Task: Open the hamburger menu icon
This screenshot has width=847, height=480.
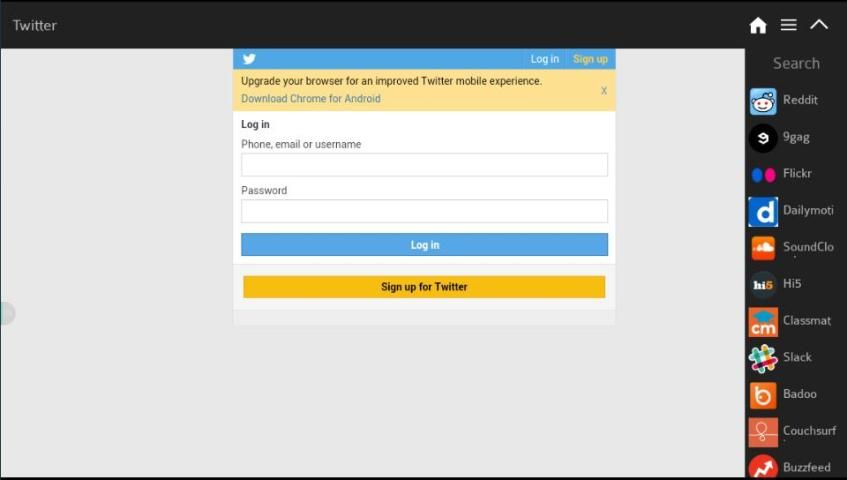Action: (789, 25)
